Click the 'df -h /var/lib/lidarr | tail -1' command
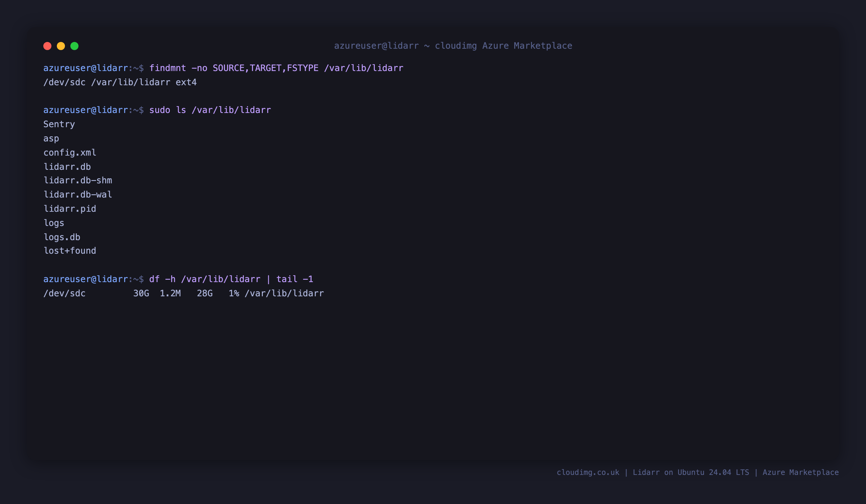Image resolution: width=866 pixels, height=504 pixels. click(x=231, y=279)
